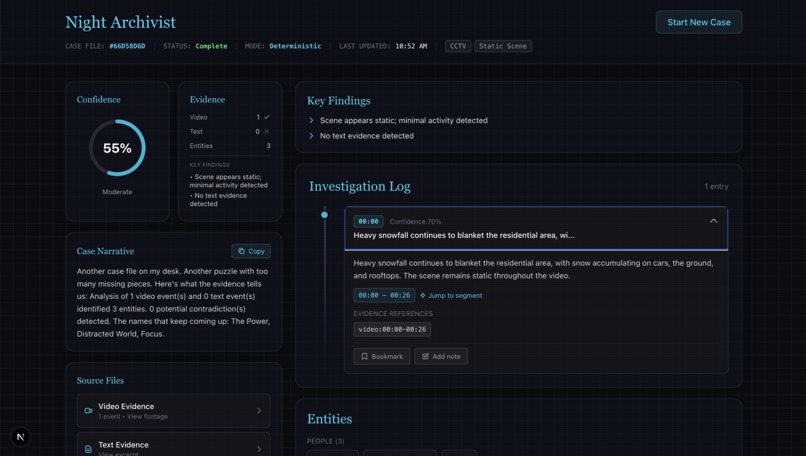
Task: Click the 55% confidence ring
Action: (x=117, y=148)
